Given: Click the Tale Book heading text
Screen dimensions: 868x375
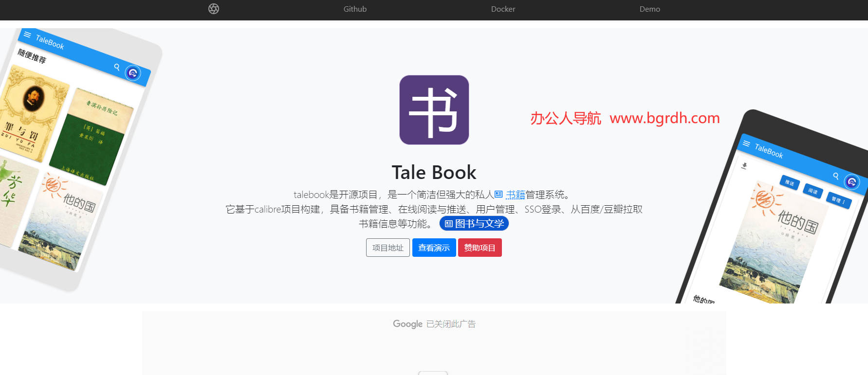Looking at the screenshot, I should click(x=434, y=172).
